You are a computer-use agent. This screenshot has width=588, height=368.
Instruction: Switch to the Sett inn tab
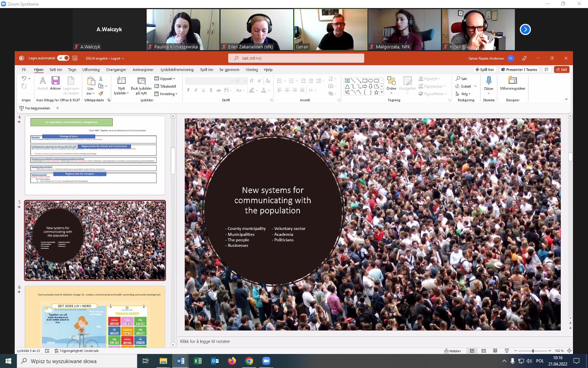[x=56, y=69]
